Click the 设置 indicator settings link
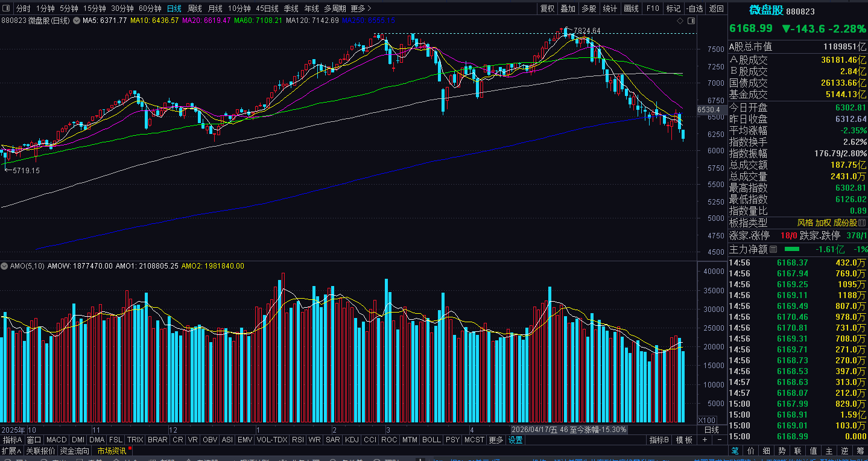The width and height of the screenshot is (868, 461). [516, 440]
